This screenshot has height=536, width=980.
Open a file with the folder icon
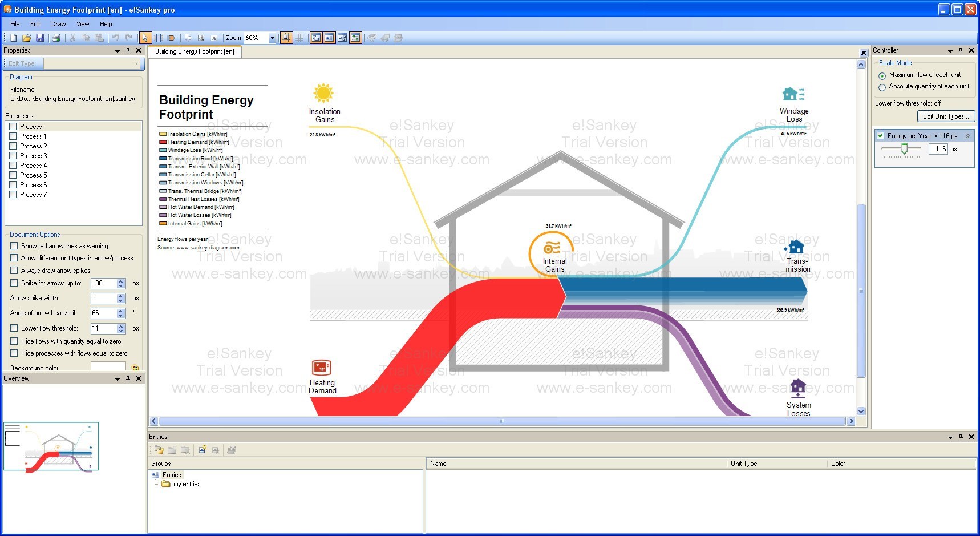click(x=26, y=38)
